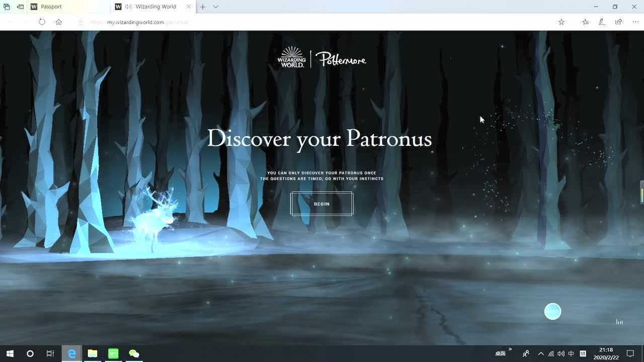644x362 pixels.
Task: Show hidden system tray icons
Action: [x=541, y=353]
